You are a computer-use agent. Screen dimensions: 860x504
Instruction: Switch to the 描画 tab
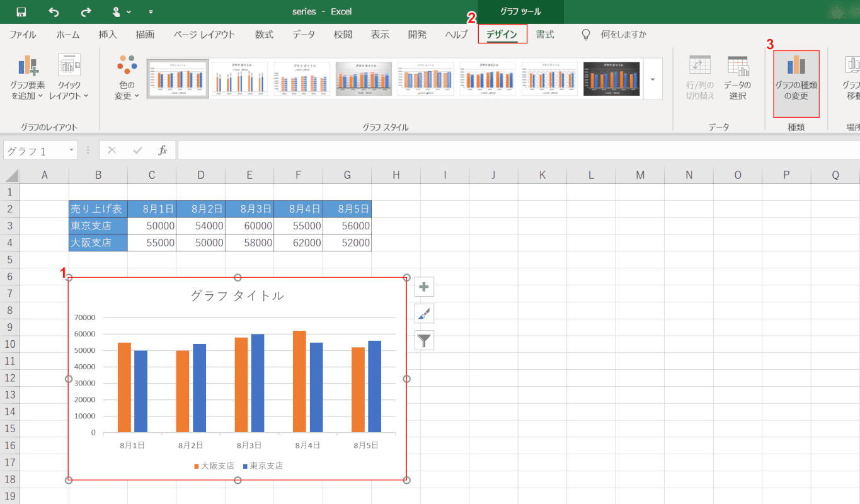(145, 35)
